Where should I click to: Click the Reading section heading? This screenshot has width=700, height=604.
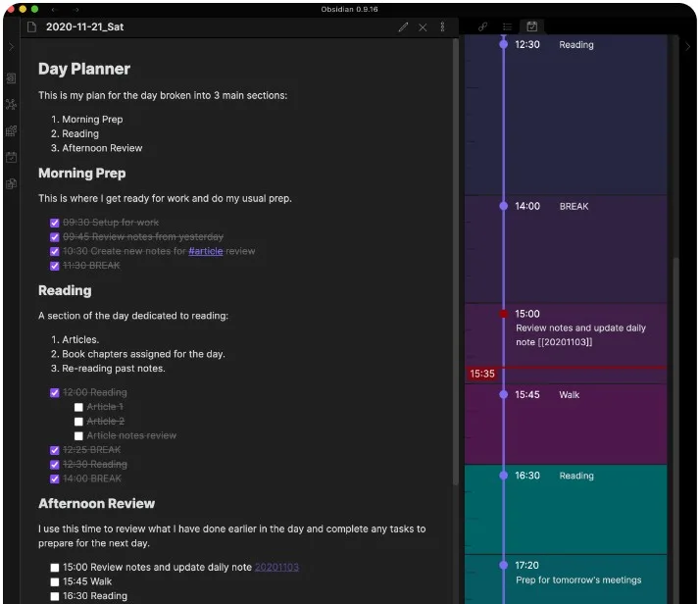pos(65,290)
